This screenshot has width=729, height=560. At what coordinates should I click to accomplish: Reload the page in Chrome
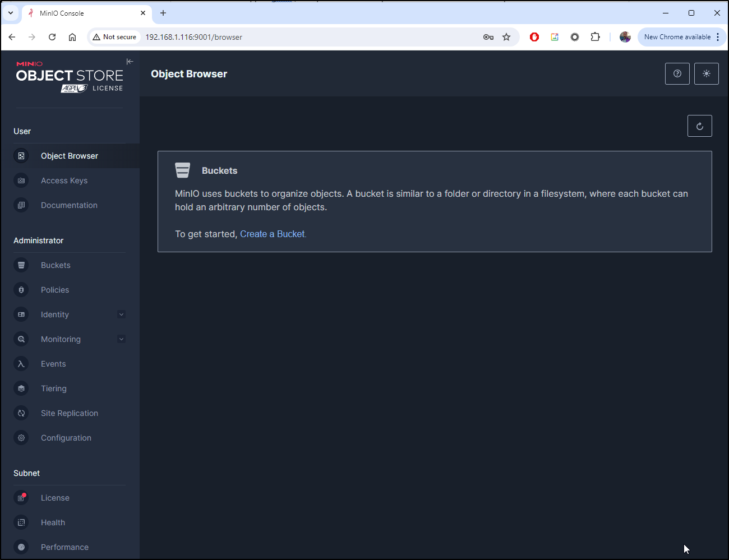click(52, 37)
